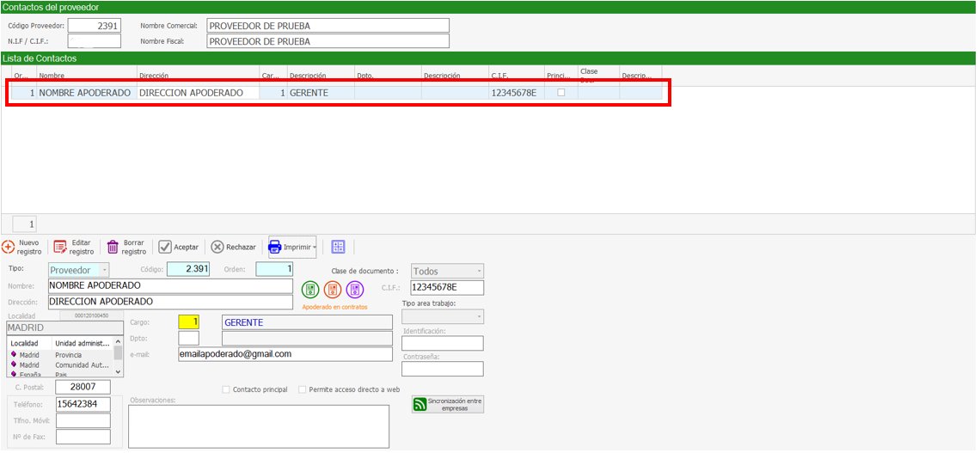Click the Sincronización entre empresas button
Image resolution: width=980 pixels, height=453 pixels.
(447, 404)
